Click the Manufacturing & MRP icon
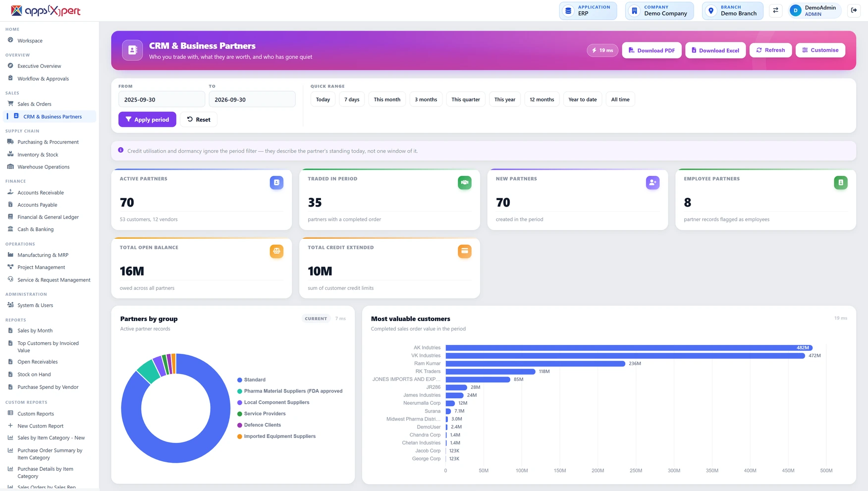This screenshot has height=491, width=868. point(10,255)
